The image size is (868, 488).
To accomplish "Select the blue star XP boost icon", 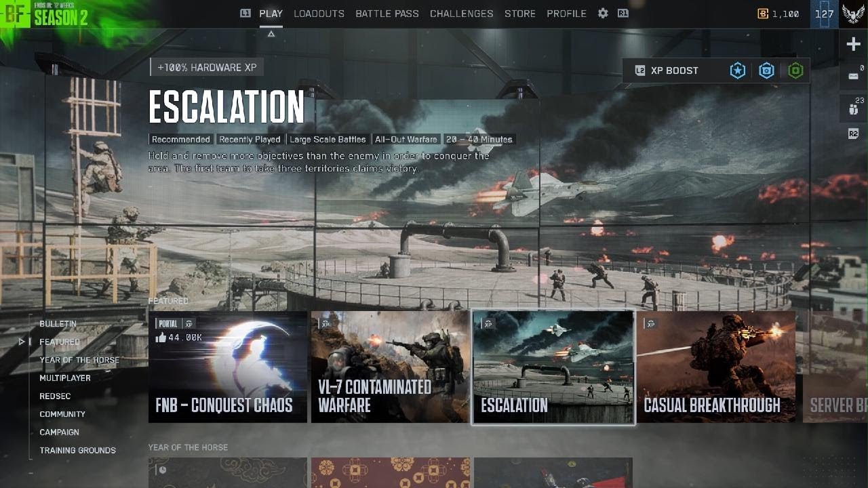I will point(738,70).
